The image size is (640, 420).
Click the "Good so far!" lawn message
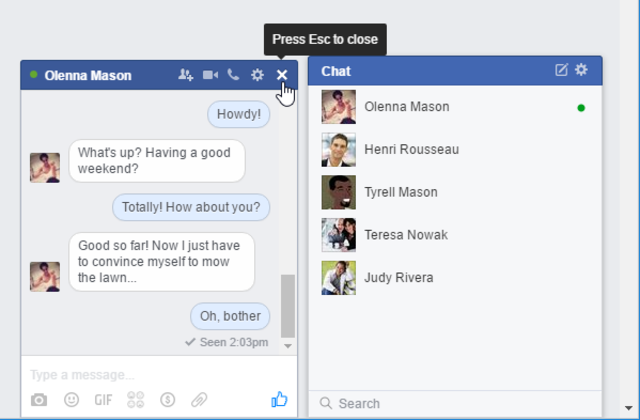point(162,262)
